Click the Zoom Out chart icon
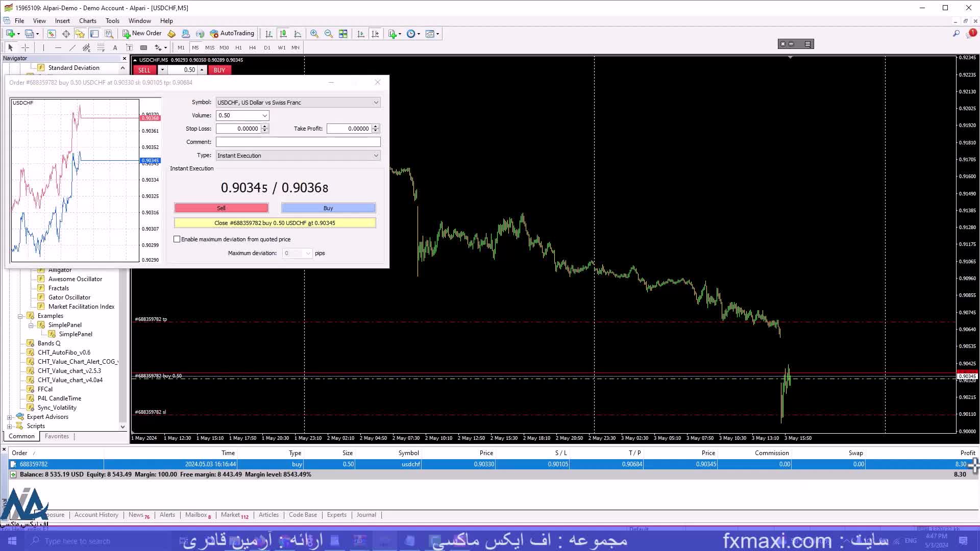The width and height of the screenshot is (980, 551). click(329, 34)
